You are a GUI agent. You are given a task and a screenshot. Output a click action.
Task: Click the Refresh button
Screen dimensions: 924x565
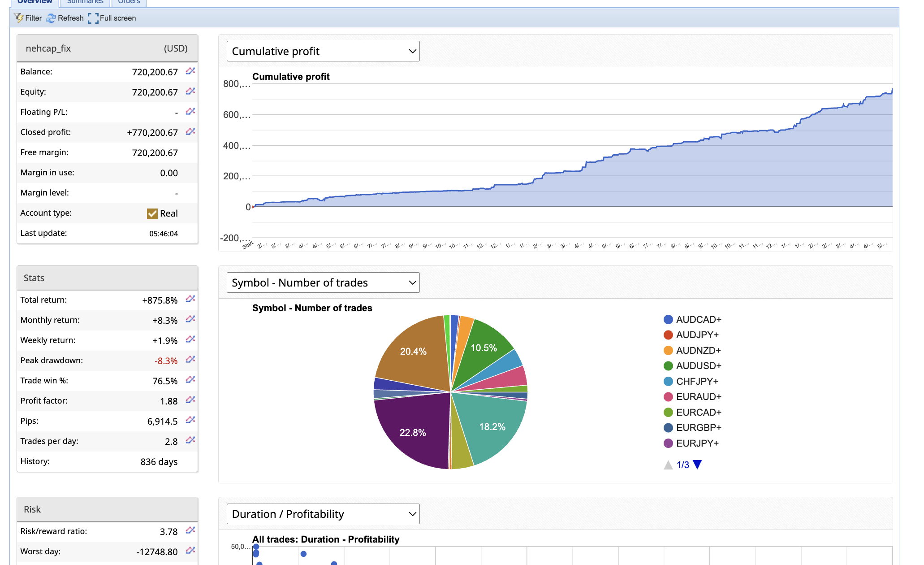click(65, 18)
